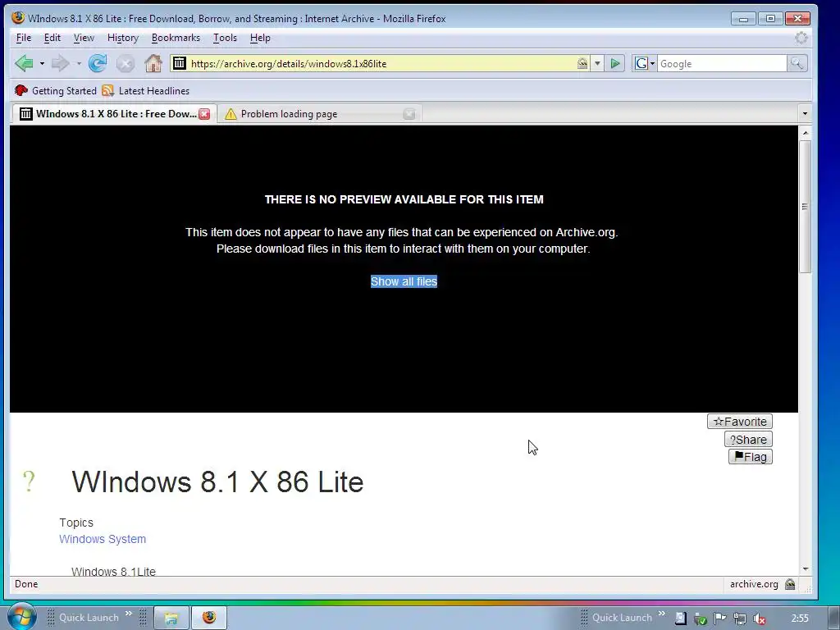Open the address bar URL history dropdown
840x630 pixels.
[x=597, y=63]
